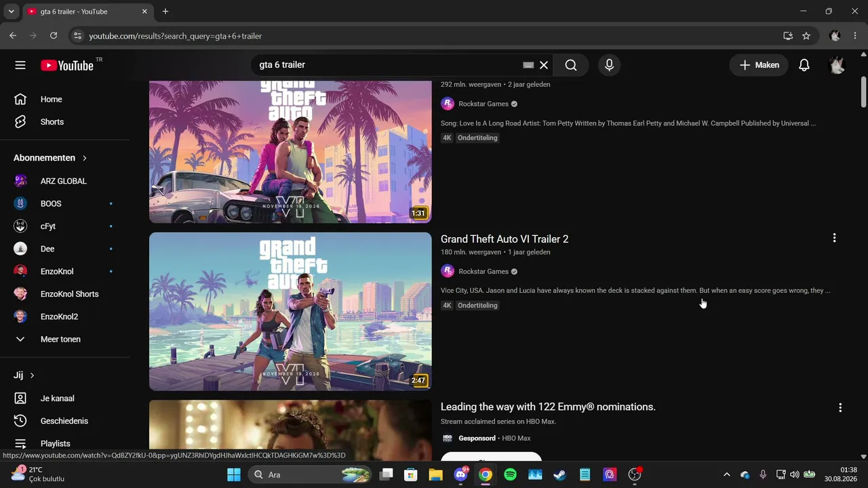Close the gta 6 trailer browser tab

[x=144, y=12]
